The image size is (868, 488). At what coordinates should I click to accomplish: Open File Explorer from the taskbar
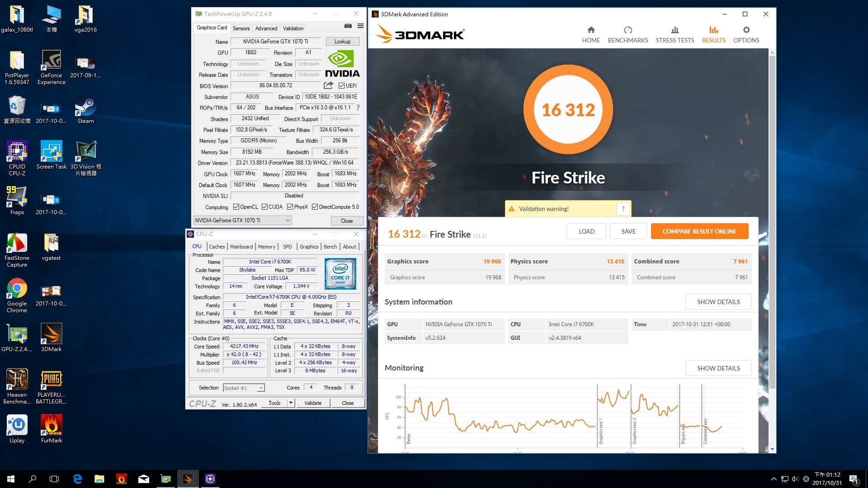pos(99,479)
